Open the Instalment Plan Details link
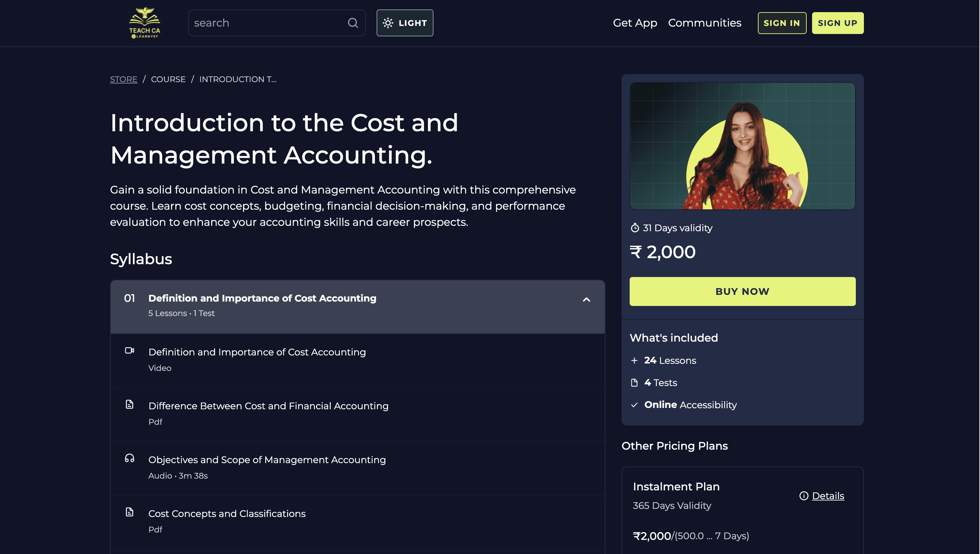This screenshot has width=980, height=554. (828, 496)
